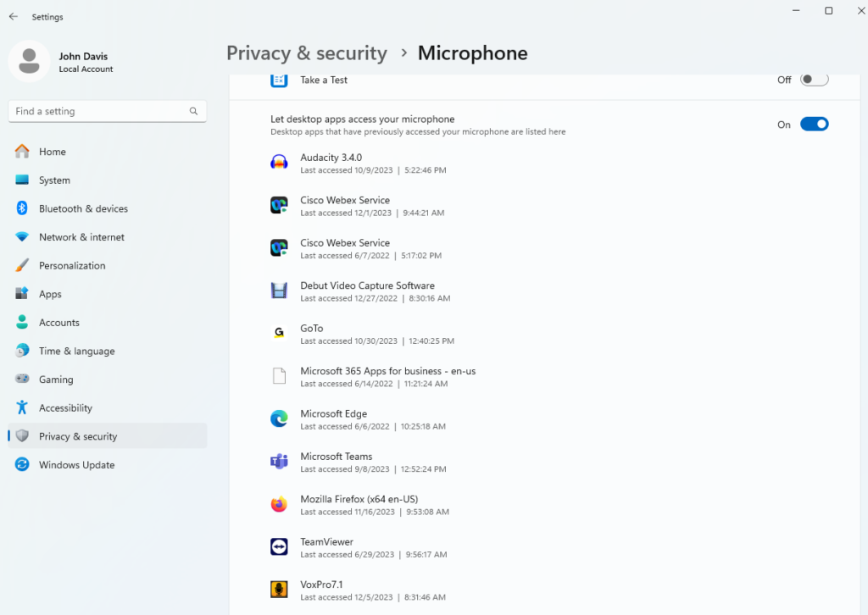Disable desktop apps microphone access toggle
This screenshot has height=615, width=868.
point(814,125)
